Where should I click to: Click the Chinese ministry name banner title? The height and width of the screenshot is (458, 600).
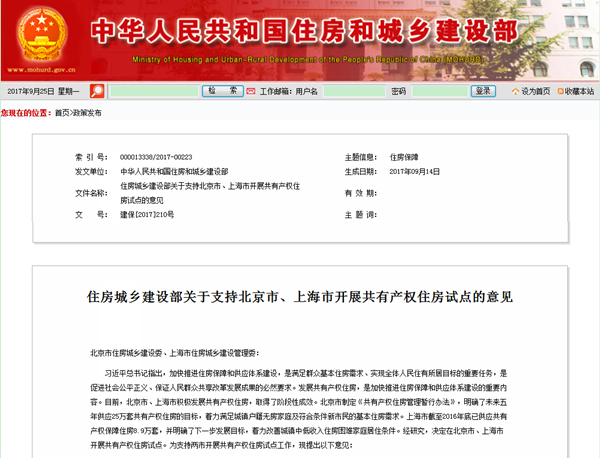(x=304, y=31)
